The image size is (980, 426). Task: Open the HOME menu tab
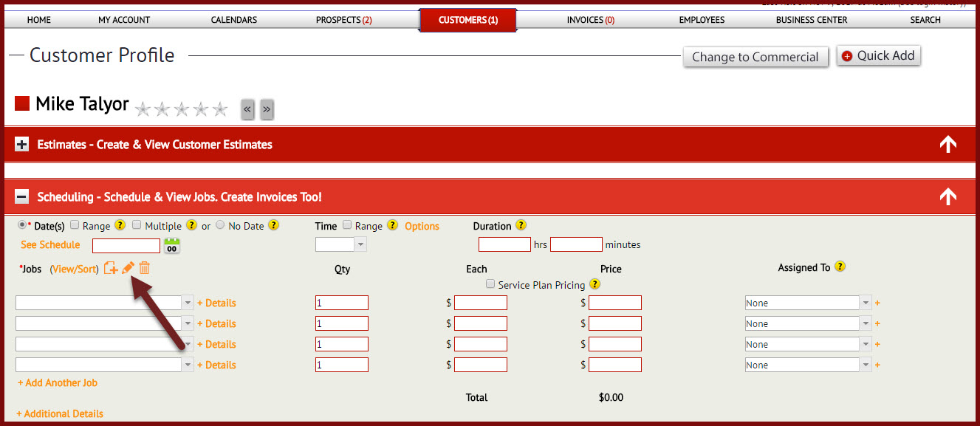[39, 20]
